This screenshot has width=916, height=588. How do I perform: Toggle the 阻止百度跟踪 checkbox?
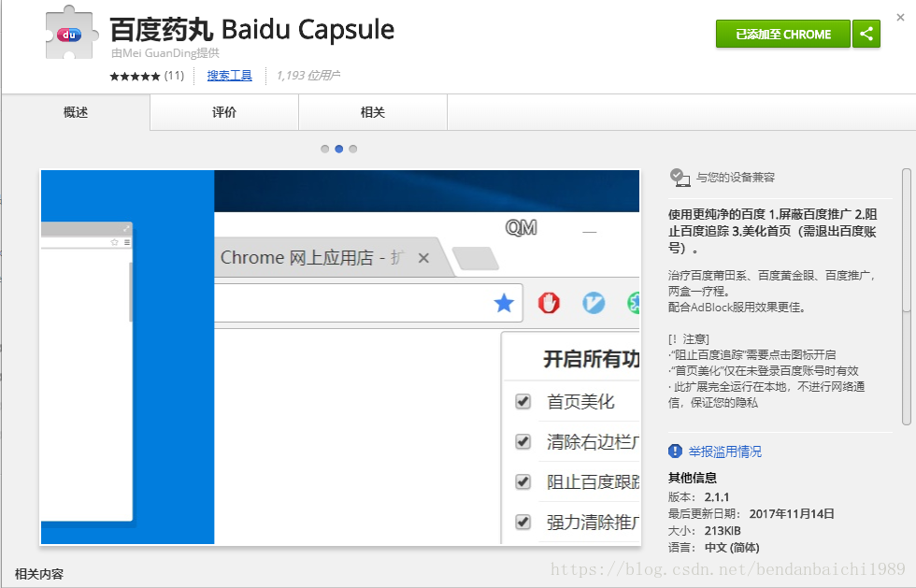pos(522,481)
